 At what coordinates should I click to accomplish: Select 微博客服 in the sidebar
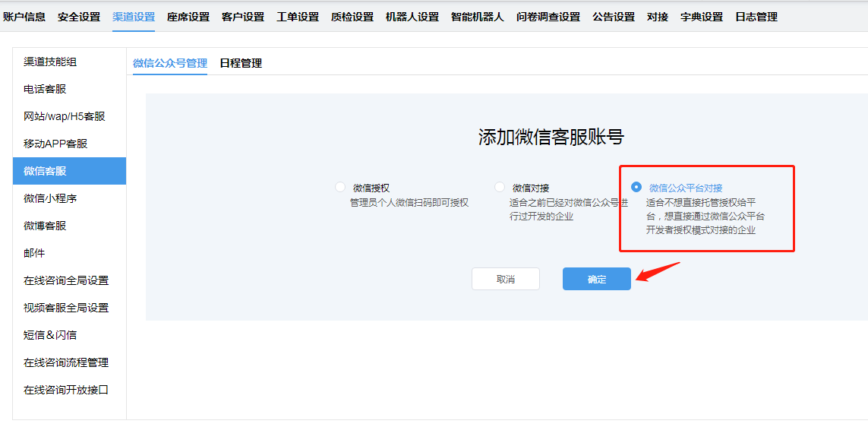[70, 226]
